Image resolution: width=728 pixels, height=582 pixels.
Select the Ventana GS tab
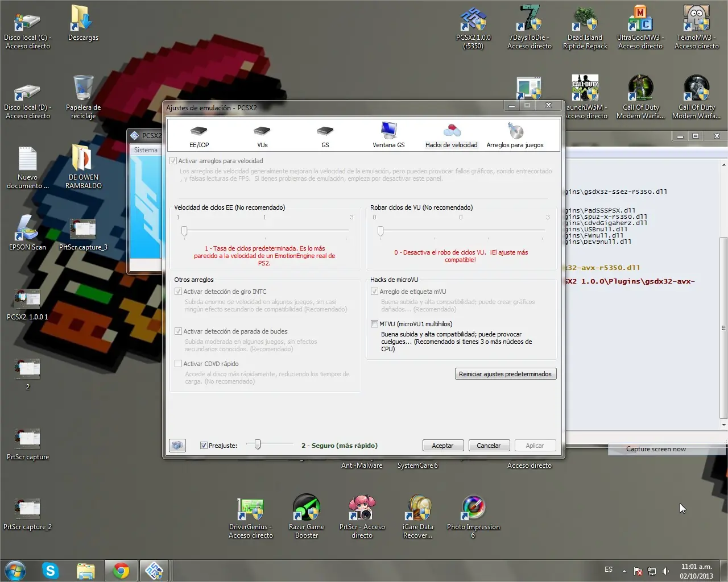(x=388, y=136)
